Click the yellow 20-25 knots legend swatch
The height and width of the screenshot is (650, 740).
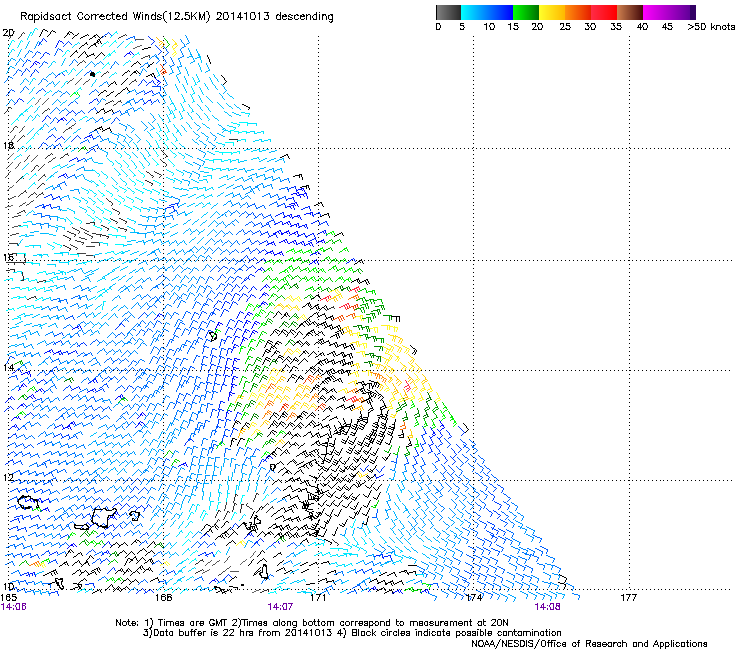(x=552, y=12)
